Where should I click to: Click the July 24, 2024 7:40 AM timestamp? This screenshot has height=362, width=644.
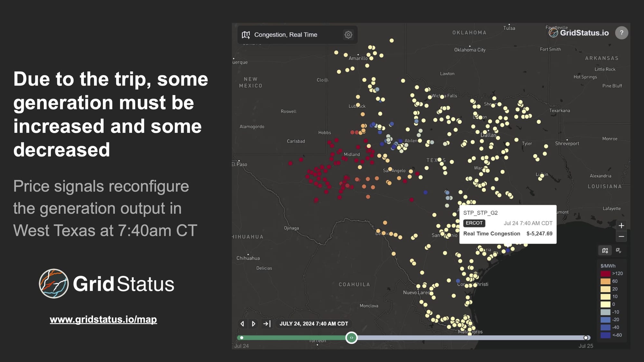(x=314, y=324)
